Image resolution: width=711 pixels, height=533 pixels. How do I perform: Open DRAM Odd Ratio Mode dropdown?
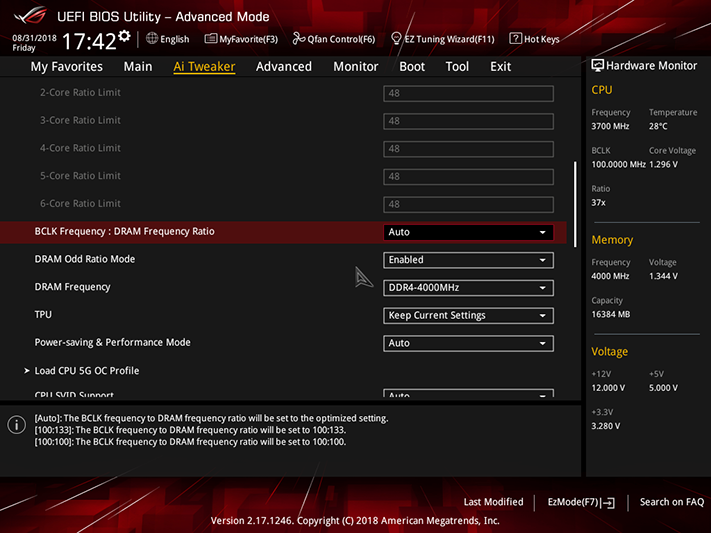coord(468,260)
